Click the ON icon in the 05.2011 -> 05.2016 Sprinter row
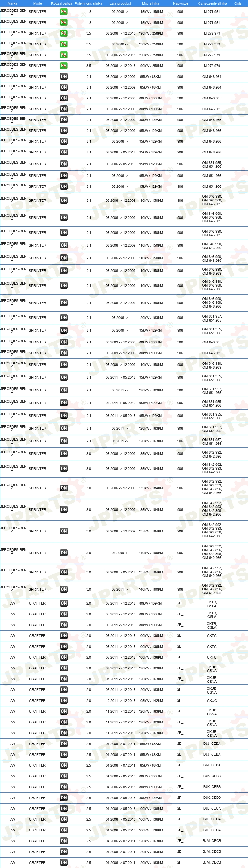This screenshot has width=248, height=868. click(64, 378)
